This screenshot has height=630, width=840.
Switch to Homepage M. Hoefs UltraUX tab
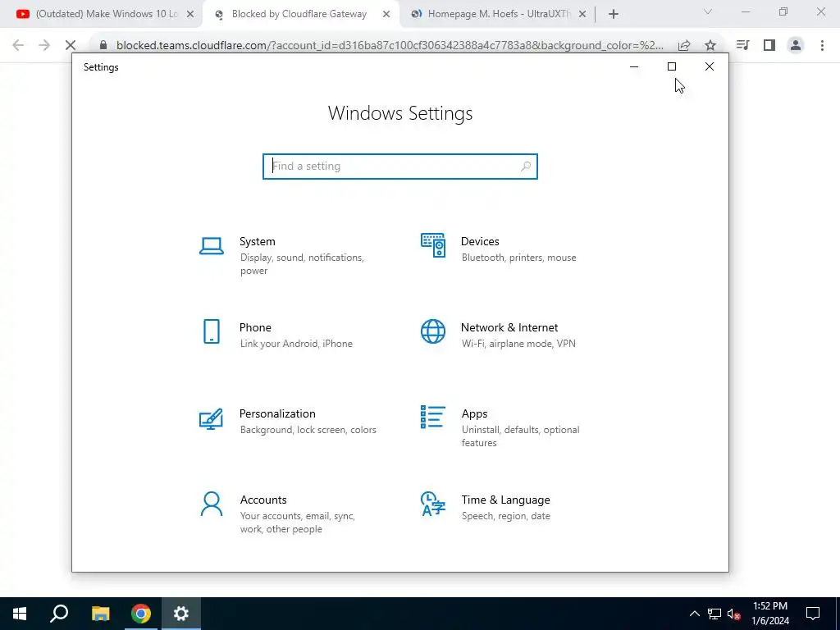[499, 14]
